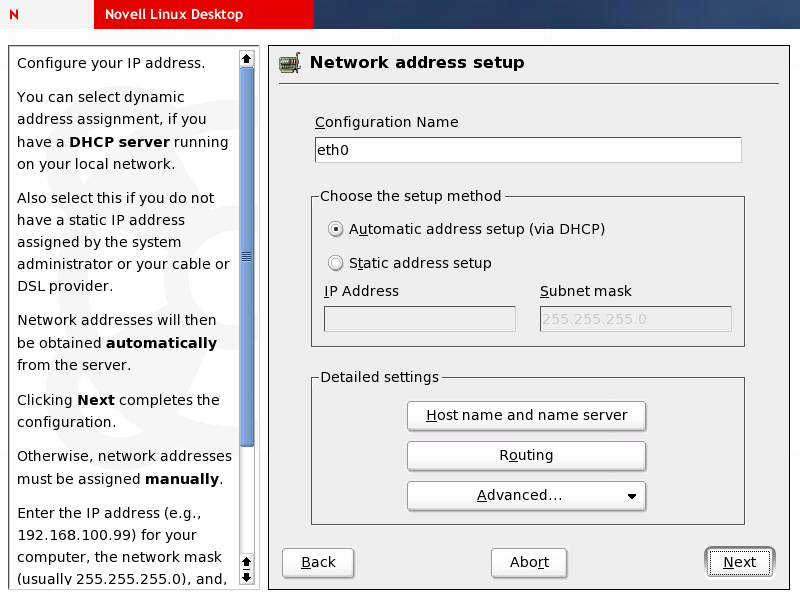Click the bold DHCP server help text
Viewport: 800px width, 600px height.
tap(119, 142)
